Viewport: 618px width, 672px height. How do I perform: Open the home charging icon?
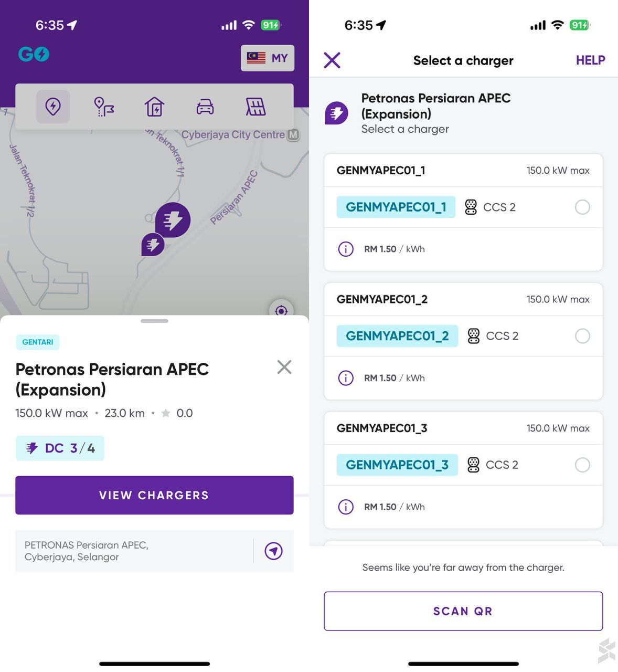click(x=154, y=107)
